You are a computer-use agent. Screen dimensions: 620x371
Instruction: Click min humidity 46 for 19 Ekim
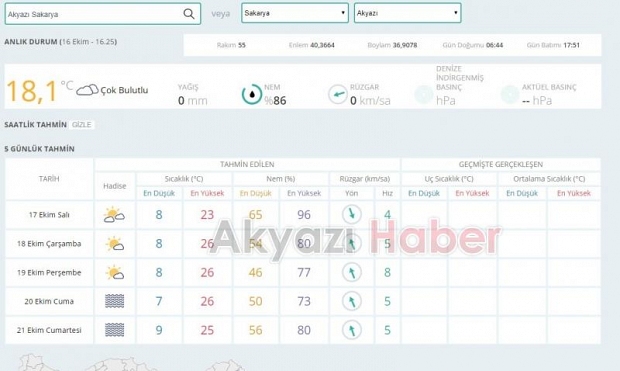point(255,273)
